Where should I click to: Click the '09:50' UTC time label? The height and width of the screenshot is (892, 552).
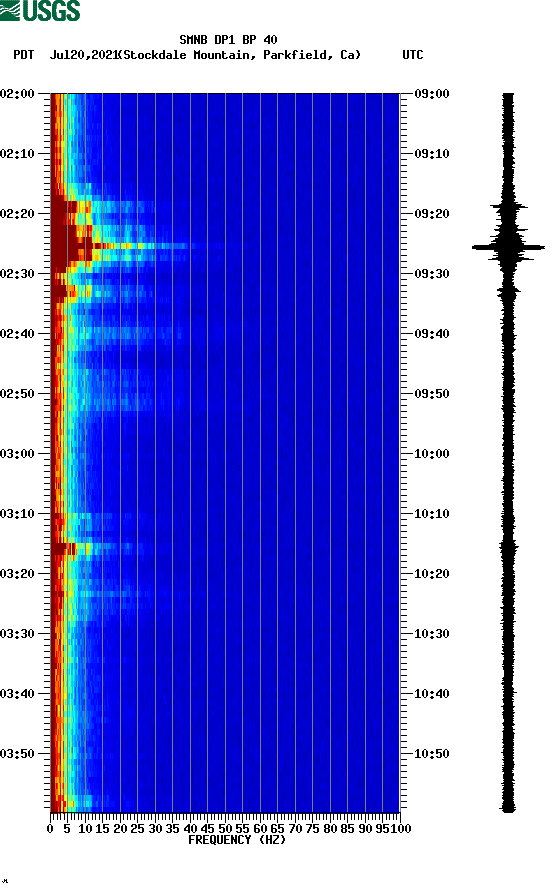pos(432,394)
